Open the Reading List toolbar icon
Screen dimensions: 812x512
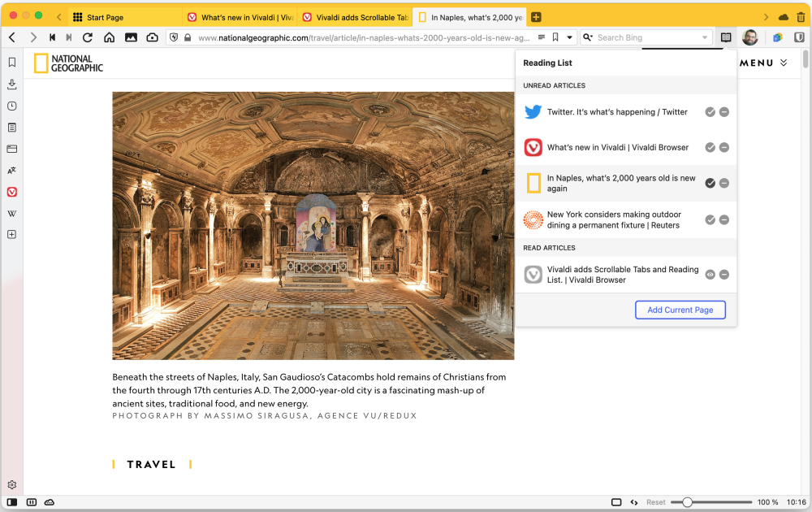click(x=726, y=37)
